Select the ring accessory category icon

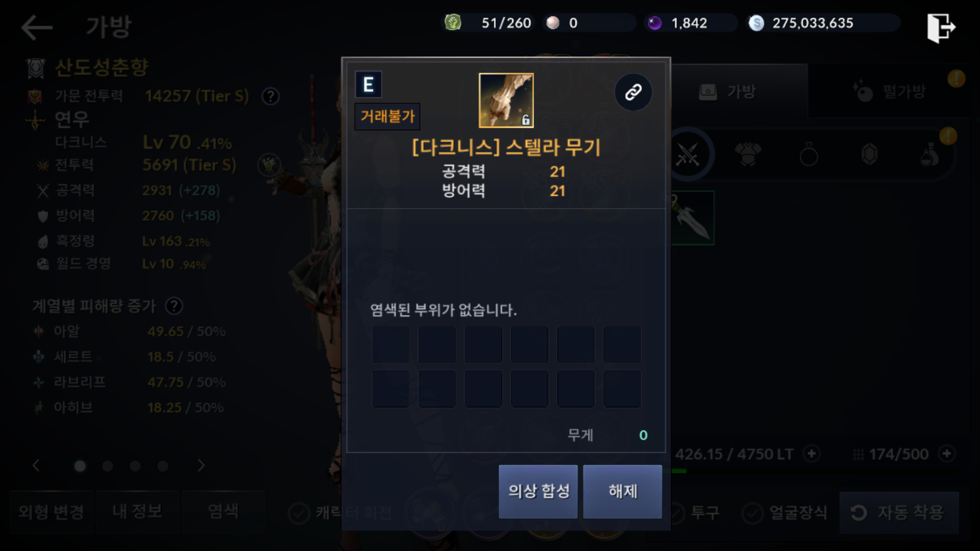pos(808,155)
